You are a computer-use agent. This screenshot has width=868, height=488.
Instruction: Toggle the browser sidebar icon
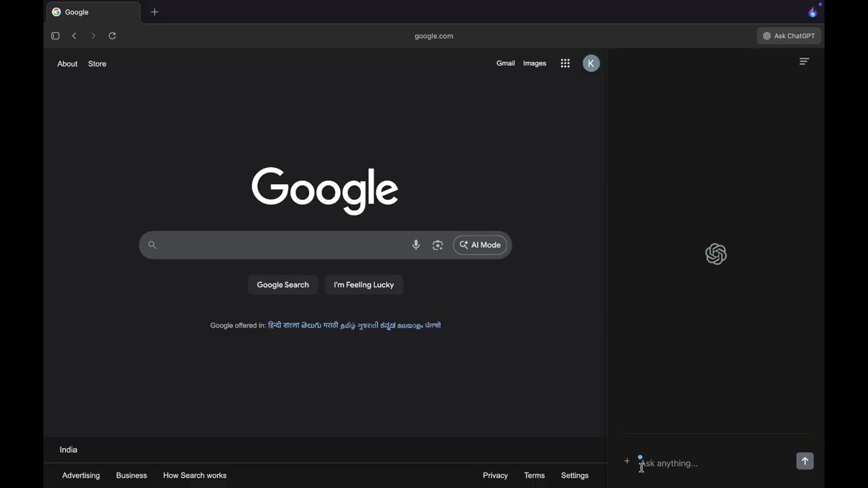click(x=56, y=36)
